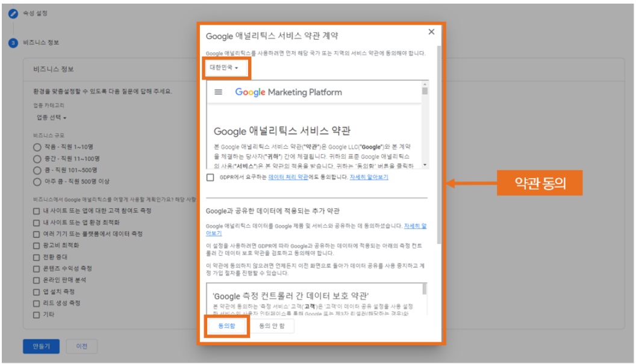Click the step 3 비즈니스 정보 circle icon
636x364 pixels.
click(x=13, y=43)
